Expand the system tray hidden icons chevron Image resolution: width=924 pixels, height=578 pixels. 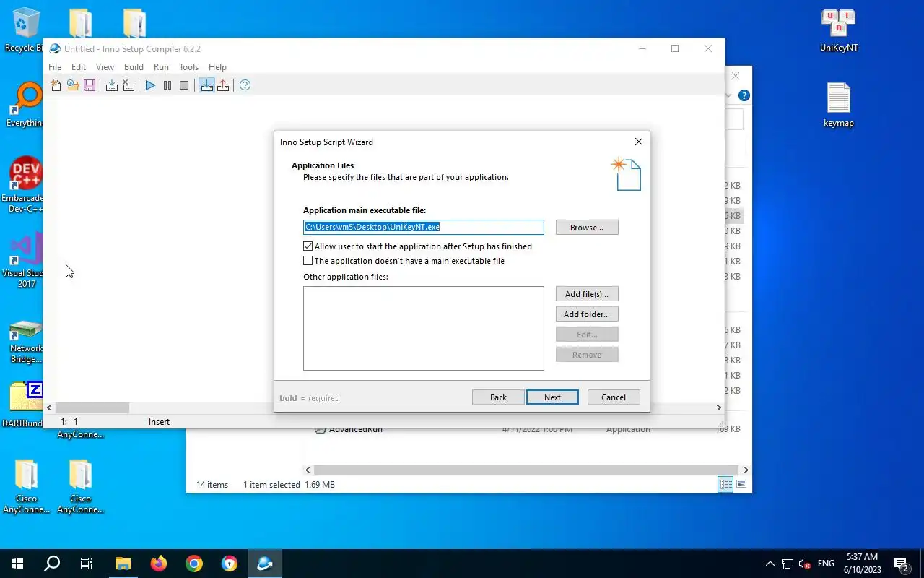770,564
